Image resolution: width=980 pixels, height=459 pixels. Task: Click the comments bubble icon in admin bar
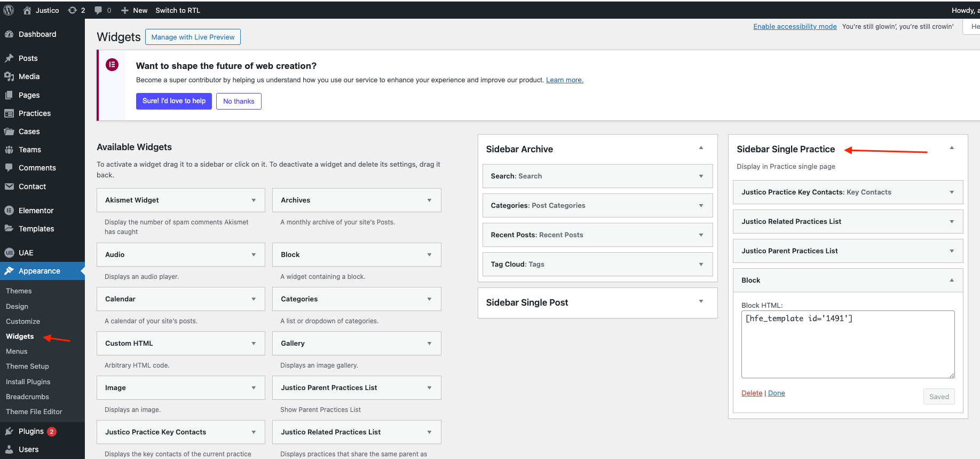coord(98,10)
